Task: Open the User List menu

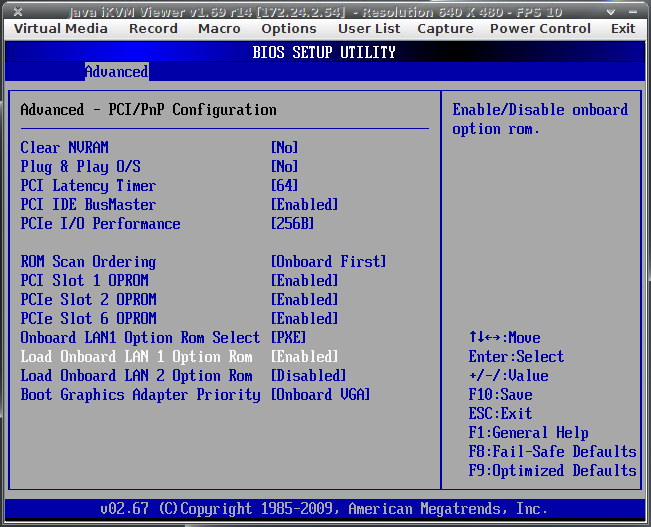Action: (369, 29)
